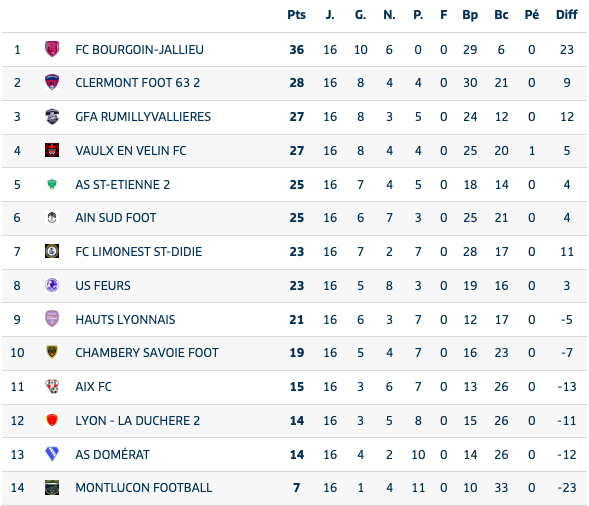Select the 36 points cell for Bourgoin-Jallieu
The height and width of the screenshot is (506, 589).
(x=296, y=50)
